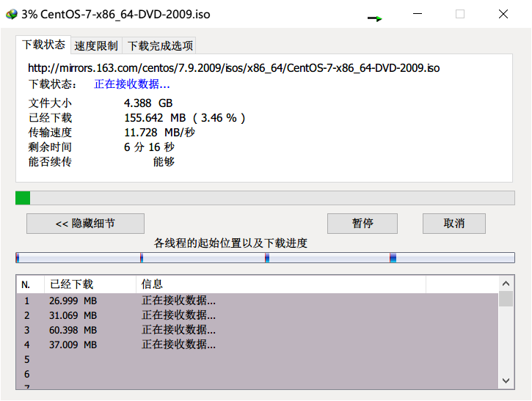
Task: Click the file size value 4.388 GB
Action: coord(148,103)
